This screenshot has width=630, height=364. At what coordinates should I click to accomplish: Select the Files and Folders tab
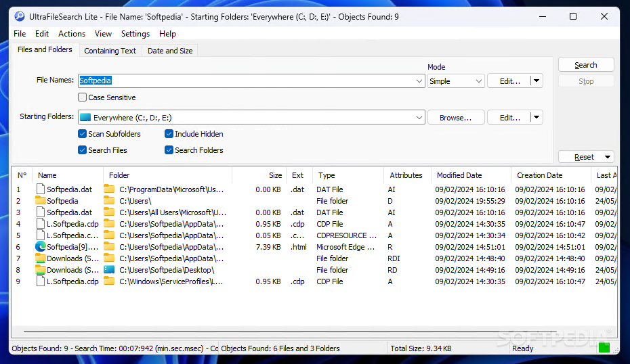pos(45,49)
